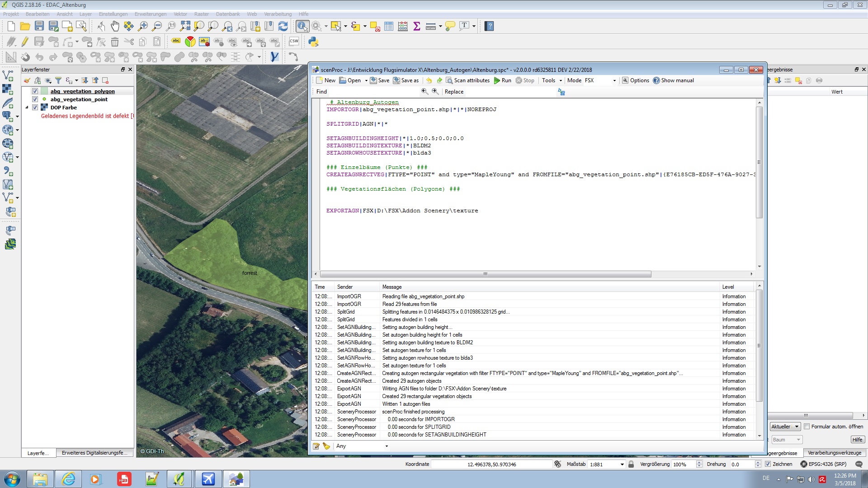
Task: Activate the Identify Features tool
Action: coord(302,26)
